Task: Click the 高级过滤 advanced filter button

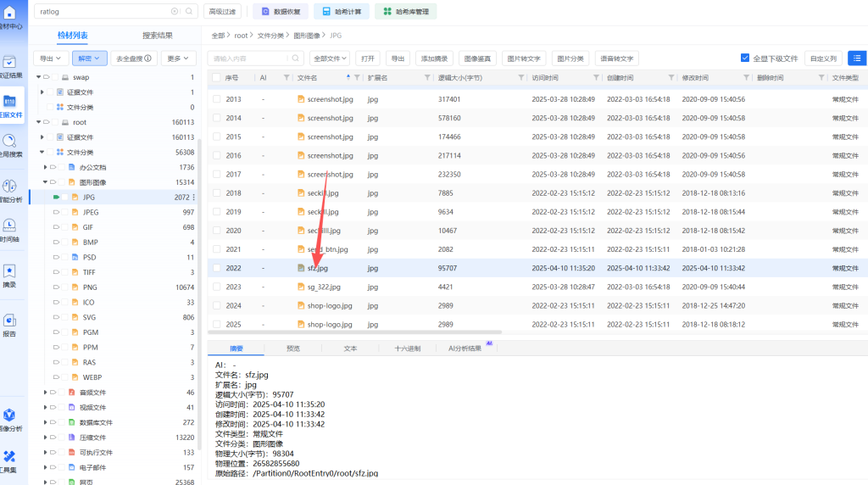Action: pos(222,12)
